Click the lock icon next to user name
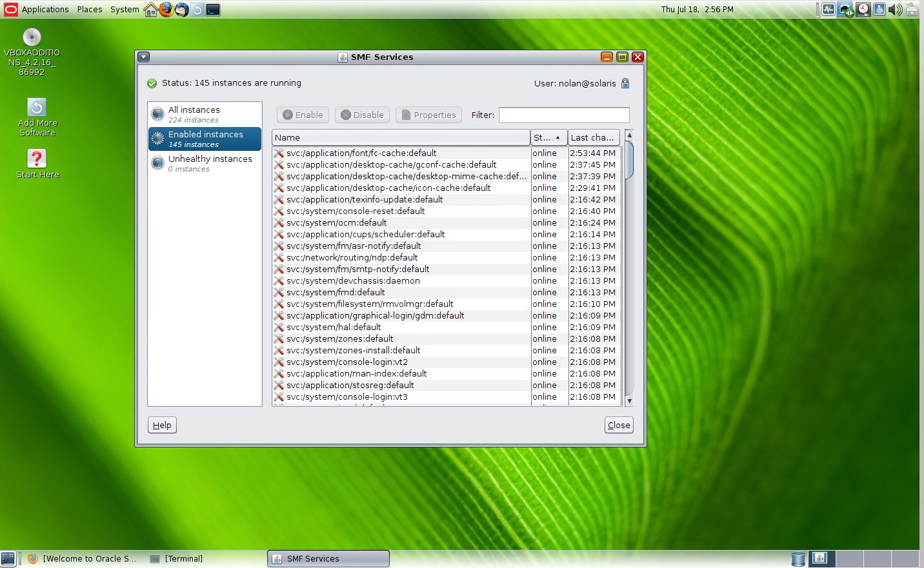This screenshot has width=924, height=568. pyautogui.click(x=625, y=83)
